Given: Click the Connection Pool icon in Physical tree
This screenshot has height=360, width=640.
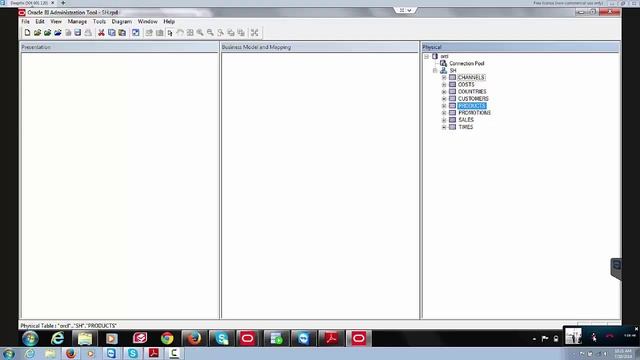Looking at the screenshot, I should 443,63.
